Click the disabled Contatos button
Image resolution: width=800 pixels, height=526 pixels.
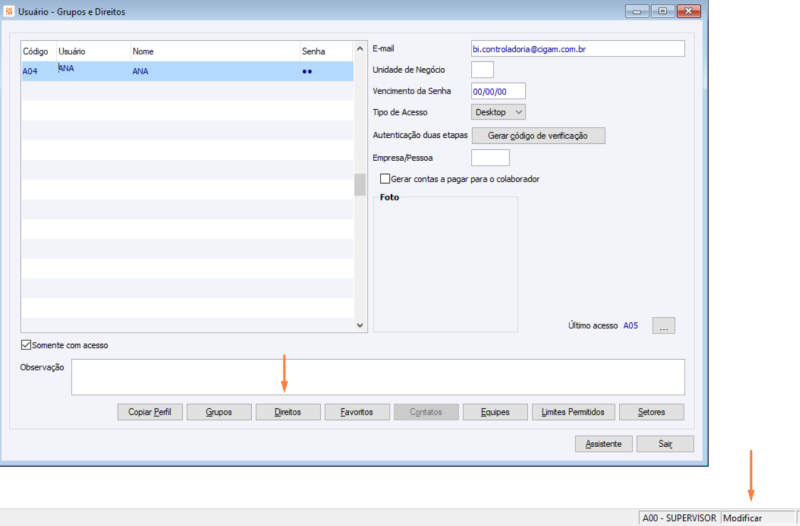426,412
